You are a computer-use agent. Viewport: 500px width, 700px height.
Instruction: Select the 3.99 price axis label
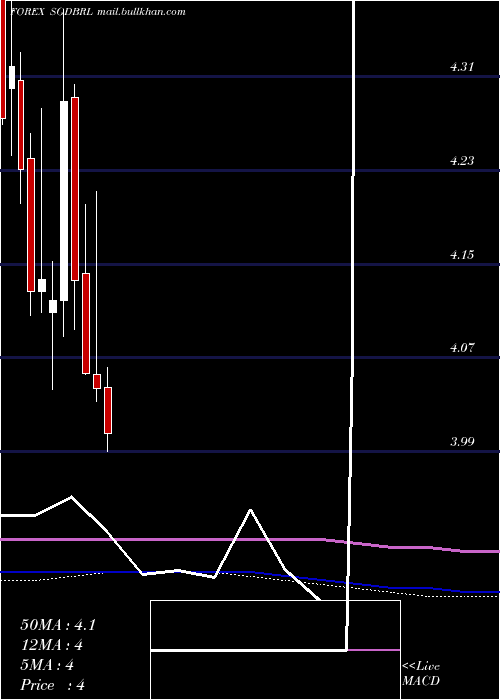462,442
